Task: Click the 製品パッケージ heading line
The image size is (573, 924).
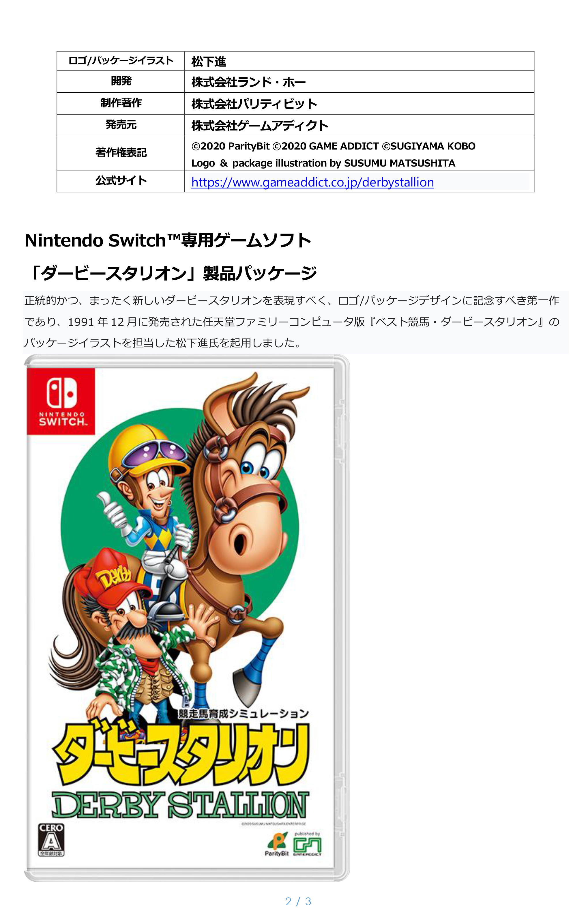Action: [171, 273]
